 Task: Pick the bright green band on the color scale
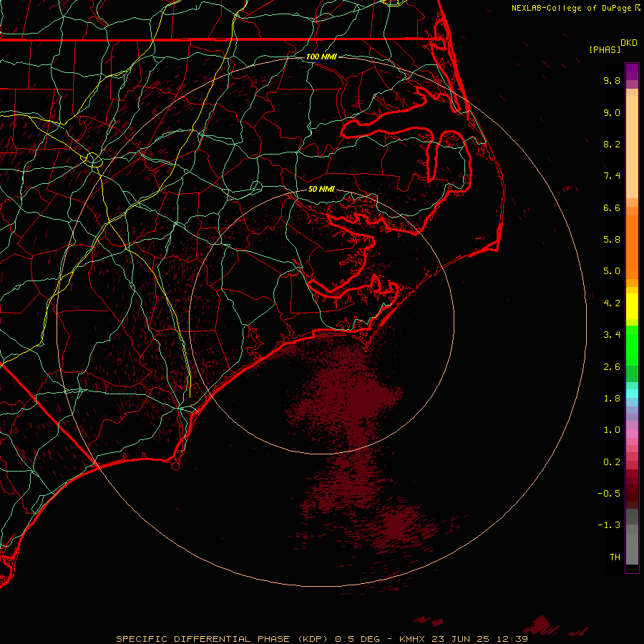point(632,346)
